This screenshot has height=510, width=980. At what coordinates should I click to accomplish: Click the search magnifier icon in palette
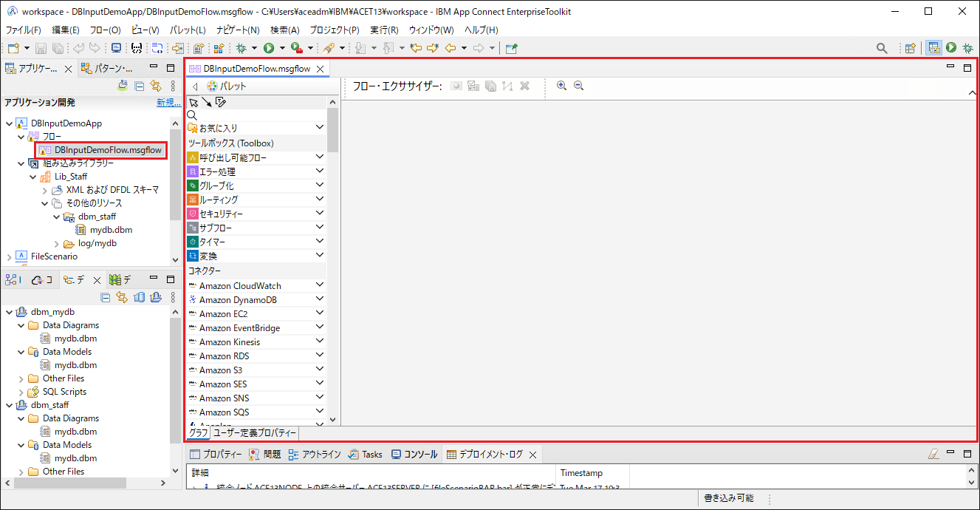pos(192,115)
